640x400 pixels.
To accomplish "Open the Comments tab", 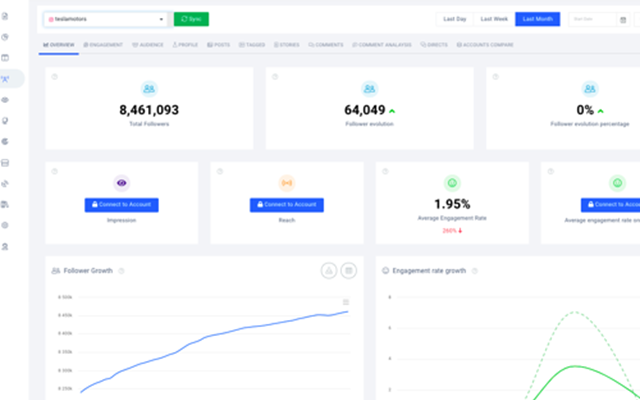I will pyautogui.click(x=326, y=45).
